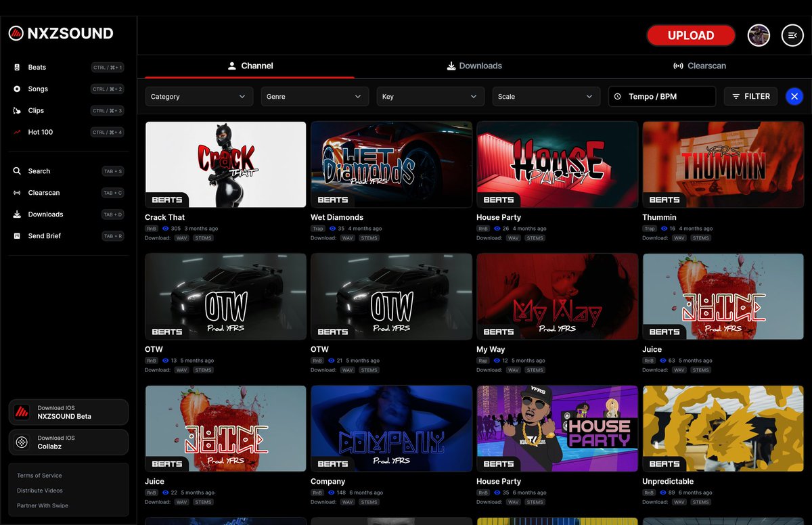Click WAV download tag under Crack That
812x525 pixels.
[182, 238]
